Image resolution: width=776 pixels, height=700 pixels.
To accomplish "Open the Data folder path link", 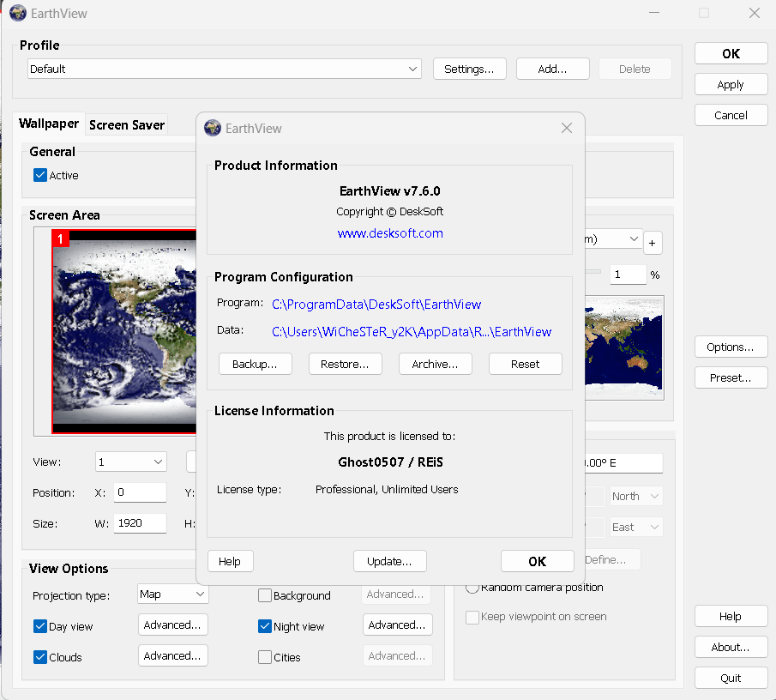I will coord(412,332).
